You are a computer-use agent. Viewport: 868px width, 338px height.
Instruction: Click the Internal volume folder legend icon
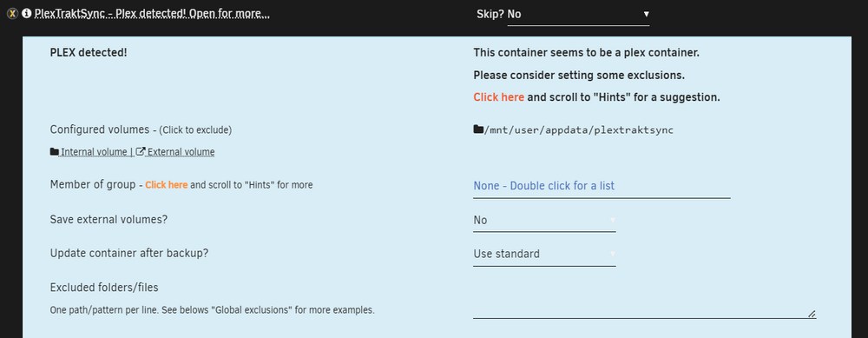(x=54, y=151)
